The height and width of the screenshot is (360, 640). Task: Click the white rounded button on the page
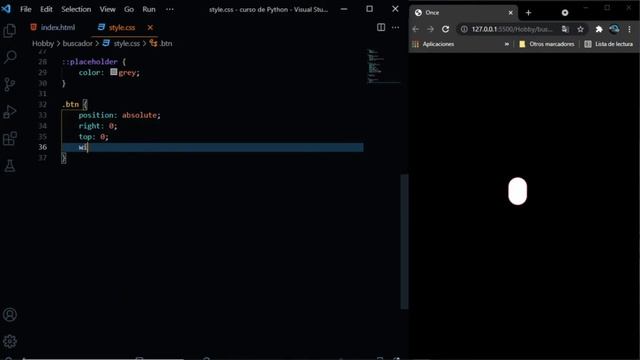pyautogui.click(x=517, y=191)
